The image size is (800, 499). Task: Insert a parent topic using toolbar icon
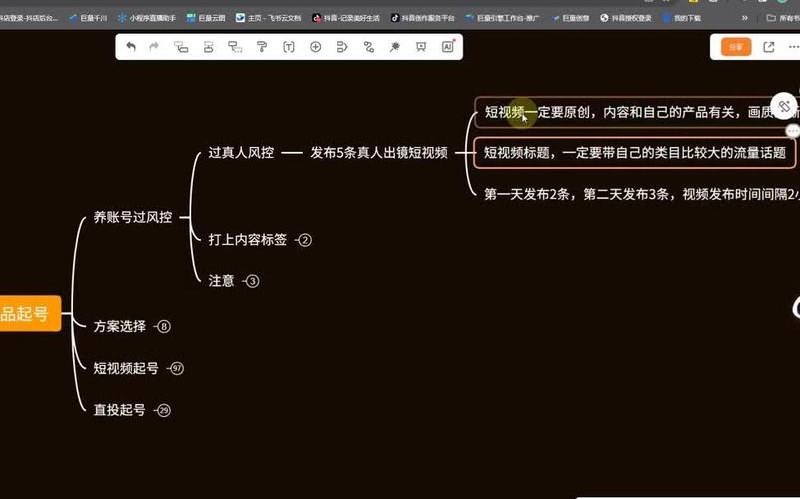click(x=235, y=47)
